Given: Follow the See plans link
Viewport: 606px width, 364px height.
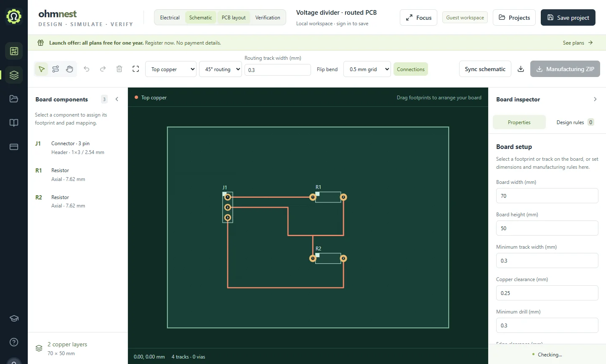Looking at the screenshot, I should (x=578, y=43).
